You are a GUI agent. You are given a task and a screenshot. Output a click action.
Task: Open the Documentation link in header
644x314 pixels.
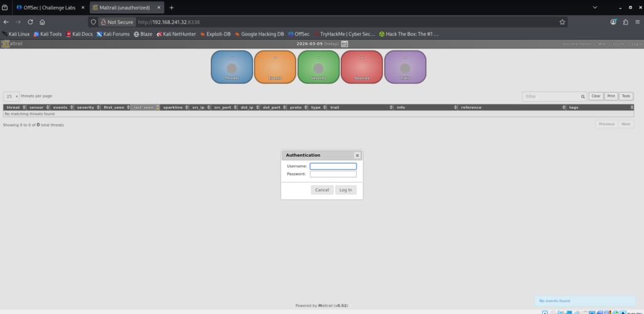pyautogui.click(x=577, y=44)
